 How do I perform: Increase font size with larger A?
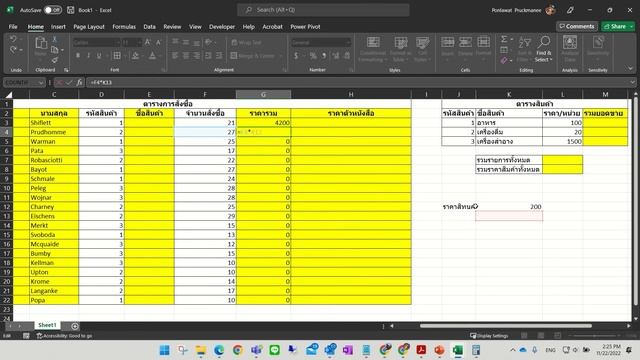tap(148, 42)
